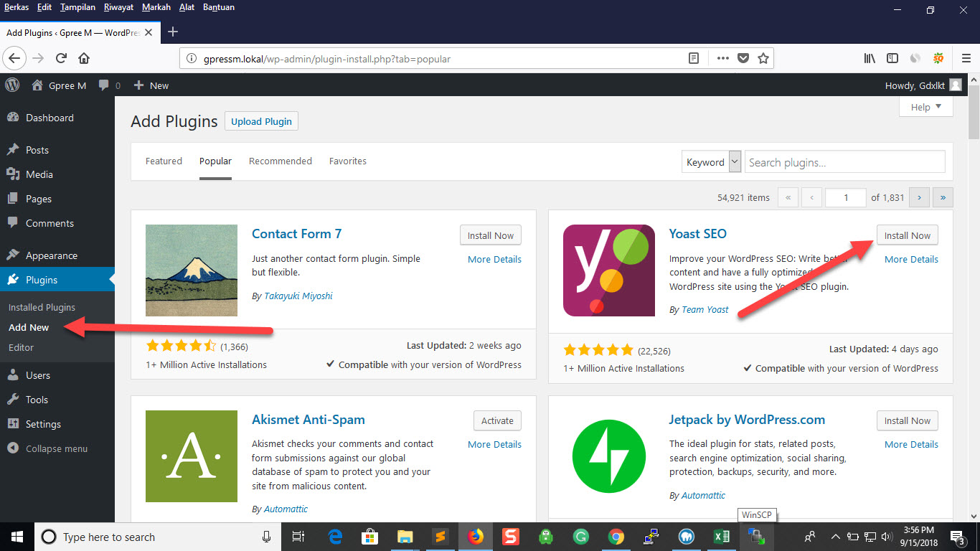Open the Firefox Library icon
The height and width of the screenshot is (551, 980).
pyautogui.click(x=870, y=58)
